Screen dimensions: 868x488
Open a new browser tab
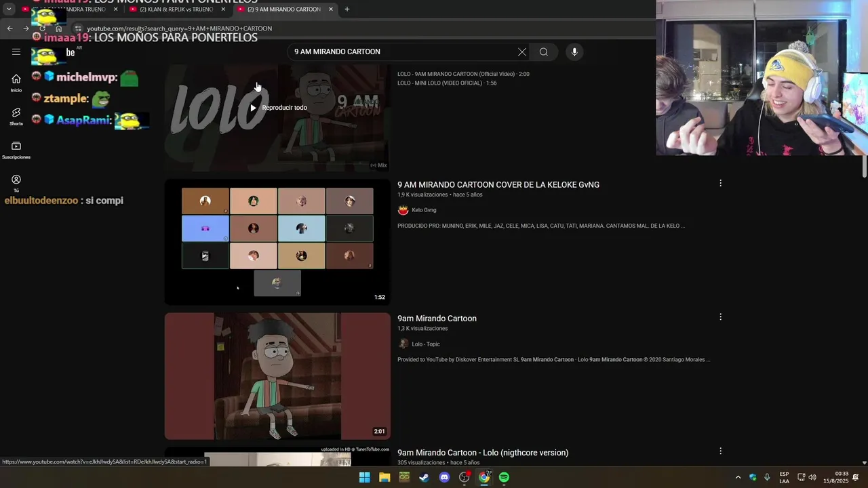click(x=347, y=9)
